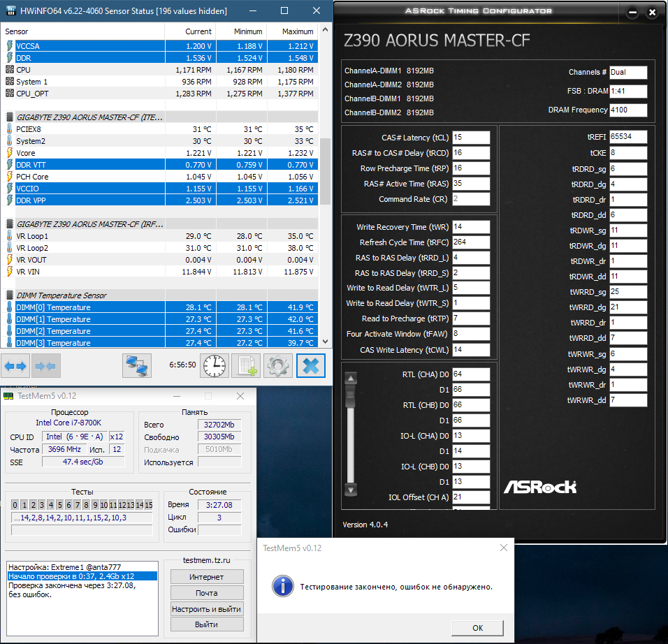Click the IOL Offset (CH A) field
Viewport: 668px width, 644px height.
click(x=471, y=497)
